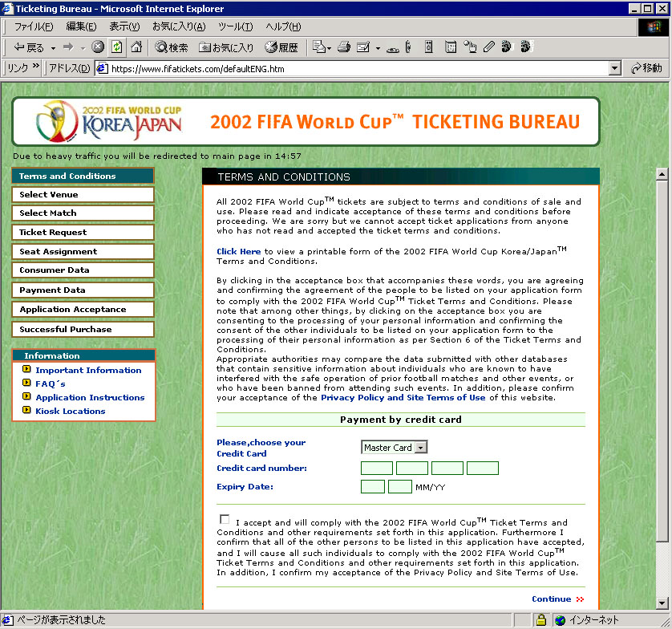
Task: Click the first credit card number field
Action: (377, 468)
